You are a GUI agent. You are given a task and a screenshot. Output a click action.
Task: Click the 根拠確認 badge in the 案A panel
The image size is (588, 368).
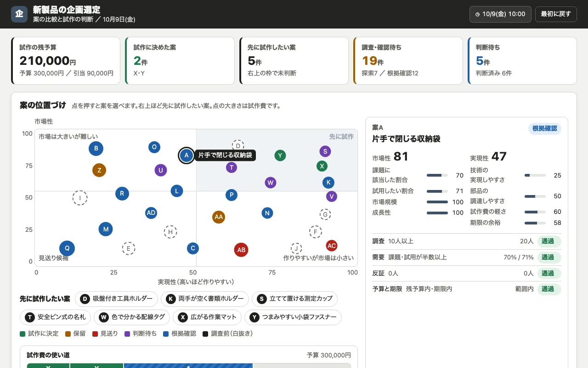click(x=544, y=129)
